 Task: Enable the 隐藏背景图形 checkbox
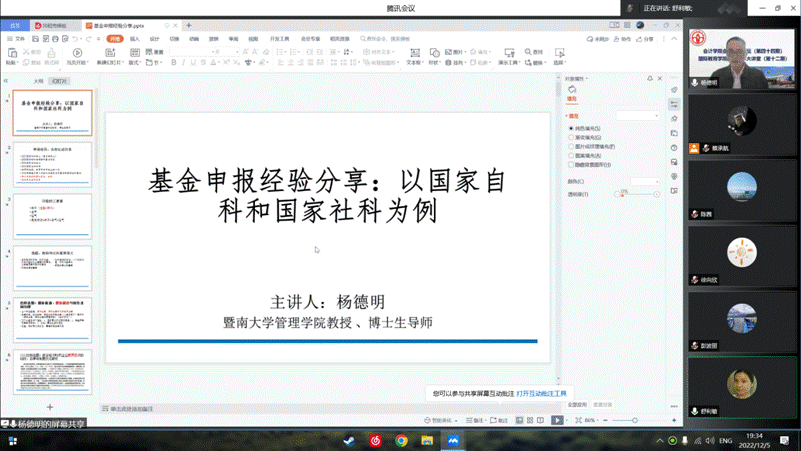[x=571, y=165]
